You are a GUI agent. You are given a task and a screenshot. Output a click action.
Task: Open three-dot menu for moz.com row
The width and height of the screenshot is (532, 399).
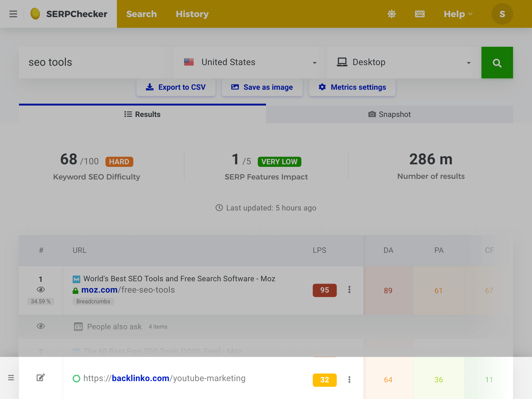(x=349, y=290)
